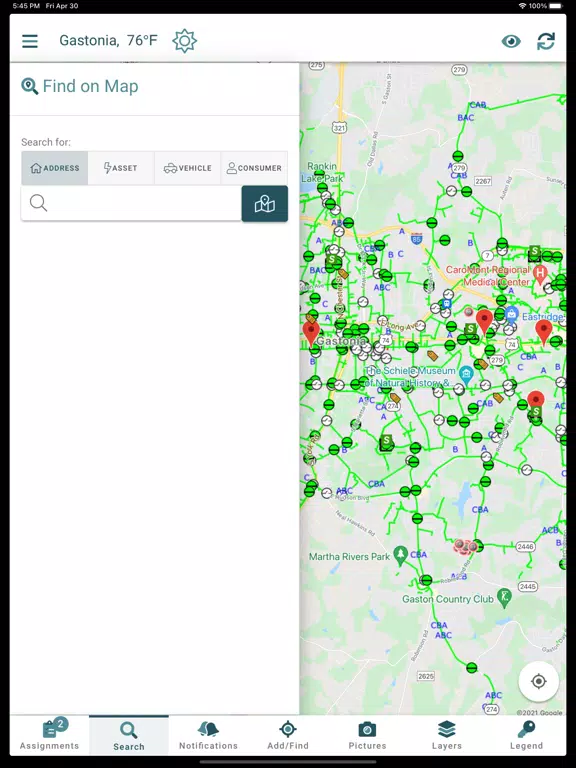Open the Assignments tab
This screenshot has width=576, height=768.
click(x=49, y=736)
